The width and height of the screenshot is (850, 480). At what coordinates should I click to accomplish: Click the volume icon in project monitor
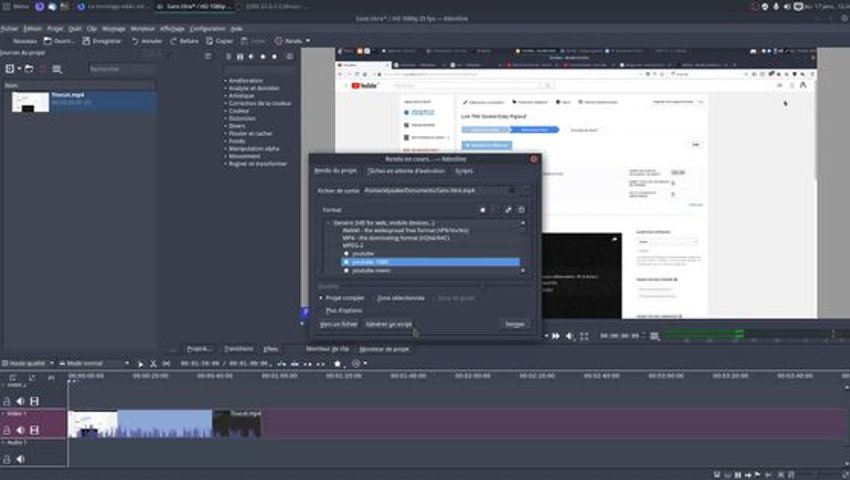click(x=570, y=336)
